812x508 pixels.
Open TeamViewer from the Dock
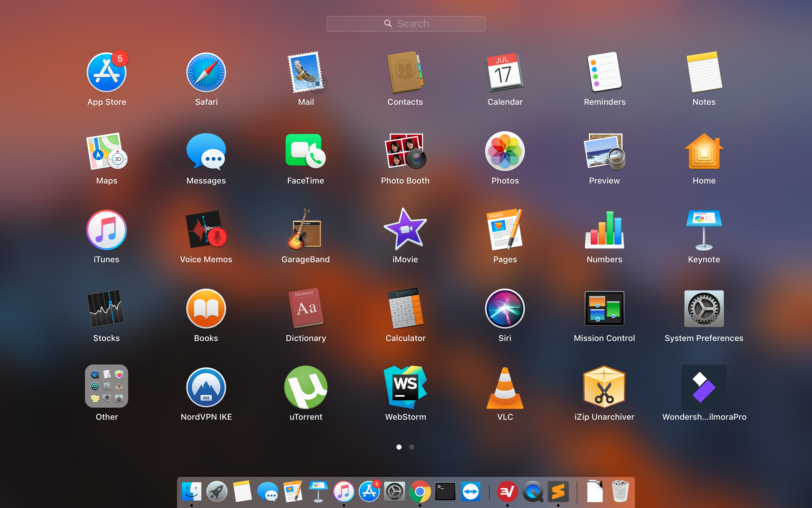pyautogui.click(x=470, y=491)
